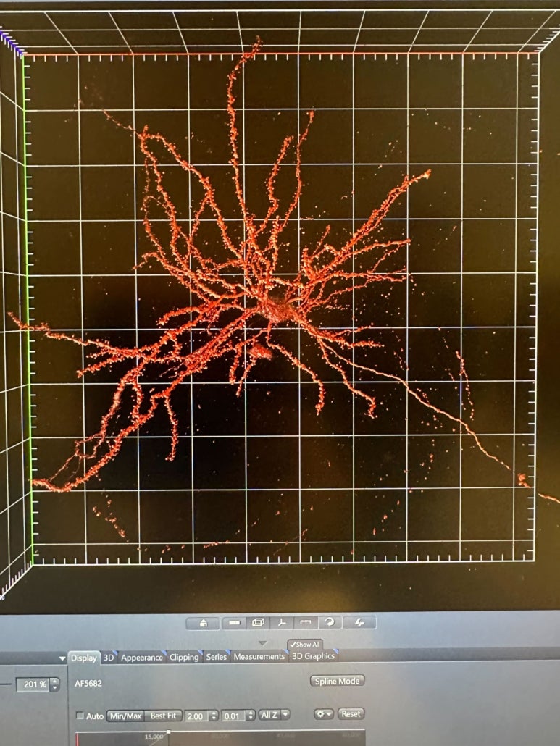Click the circular rotate arrow icon
The width and height of the screenshot is (560, 746).
point(330,623)
